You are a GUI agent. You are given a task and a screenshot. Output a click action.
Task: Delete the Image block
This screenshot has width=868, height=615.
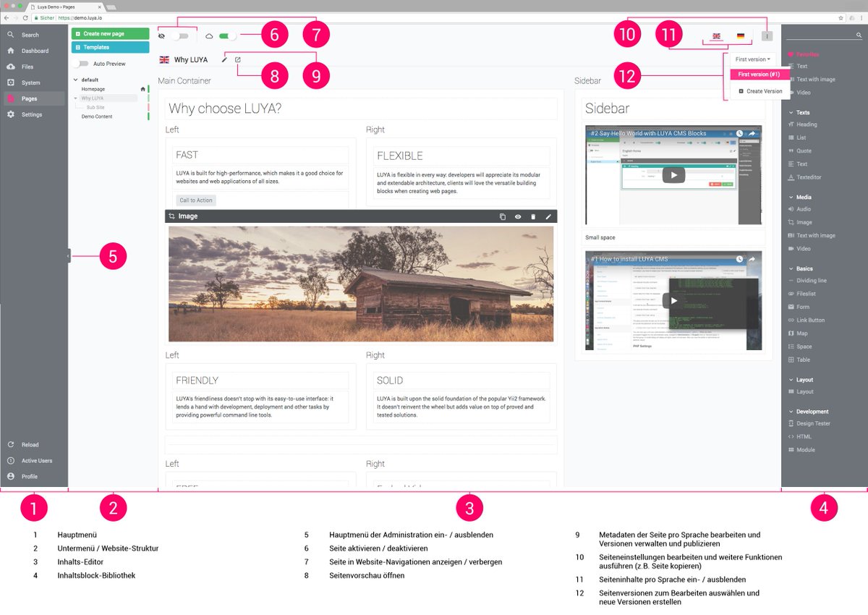533,216
